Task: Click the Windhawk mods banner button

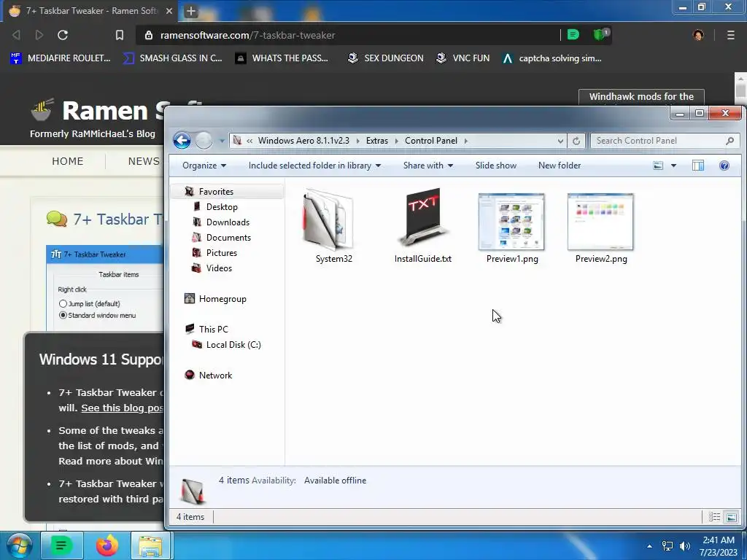Action: [641, 97]
